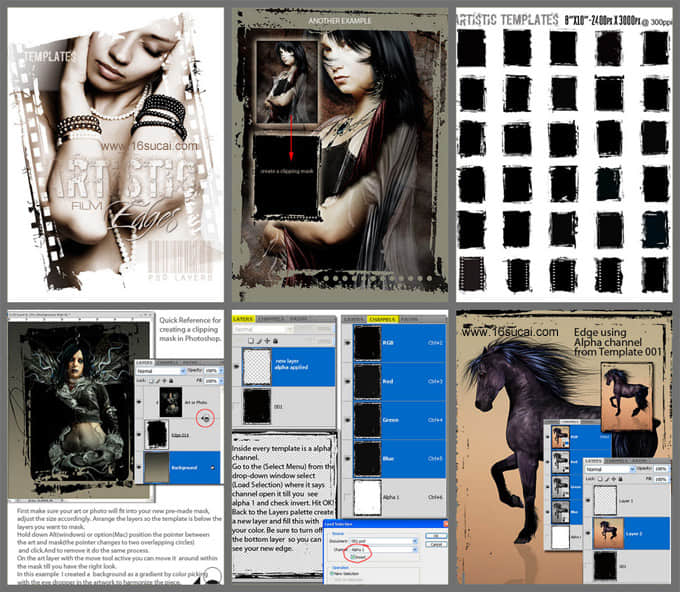Open Document dropdown in Load Selection dialog
Screen dimensions: 680x592
click(x=383, y=541)
